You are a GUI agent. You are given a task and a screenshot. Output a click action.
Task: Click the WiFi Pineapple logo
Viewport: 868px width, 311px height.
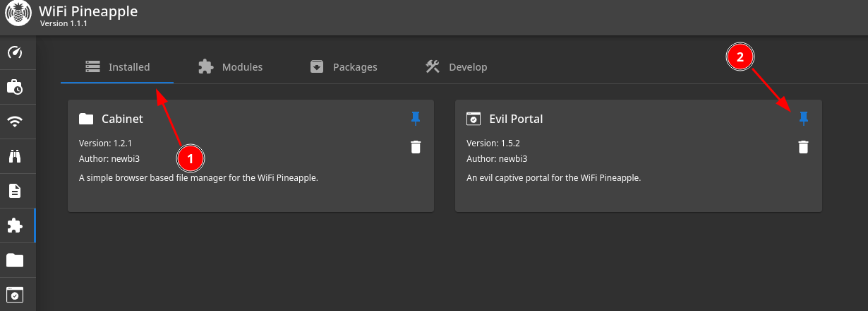19,16
